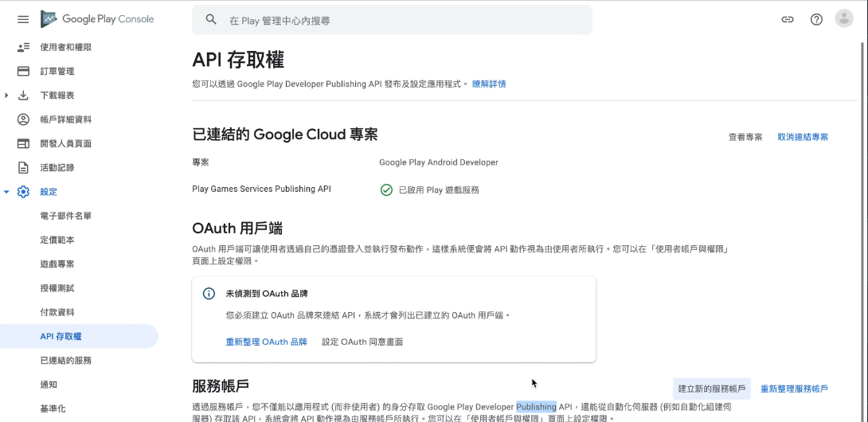Open the hamburger navigation menu
This screenshot has width=868, height=422.
point(23,19)
